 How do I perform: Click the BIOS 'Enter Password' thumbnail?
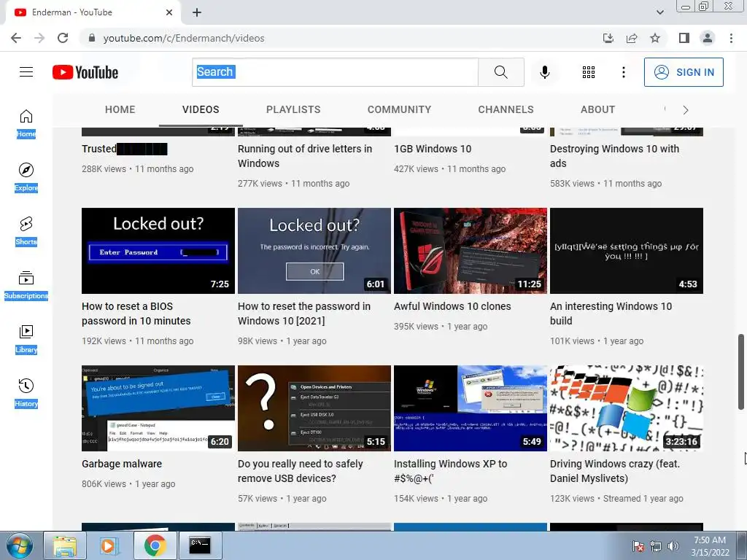pyautogui.click(x=158, y=251)
